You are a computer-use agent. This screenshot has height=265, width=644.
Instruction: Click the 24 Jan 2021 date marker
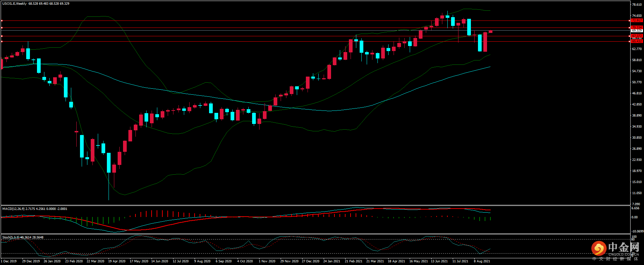point(332,261)
